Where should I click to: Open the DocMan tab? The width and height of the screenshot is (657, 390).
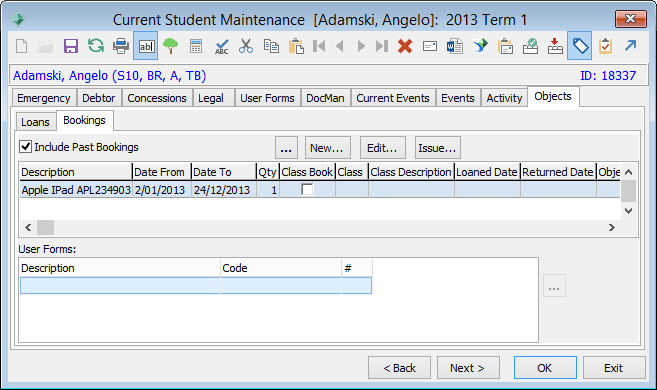[x=325, y=98]
